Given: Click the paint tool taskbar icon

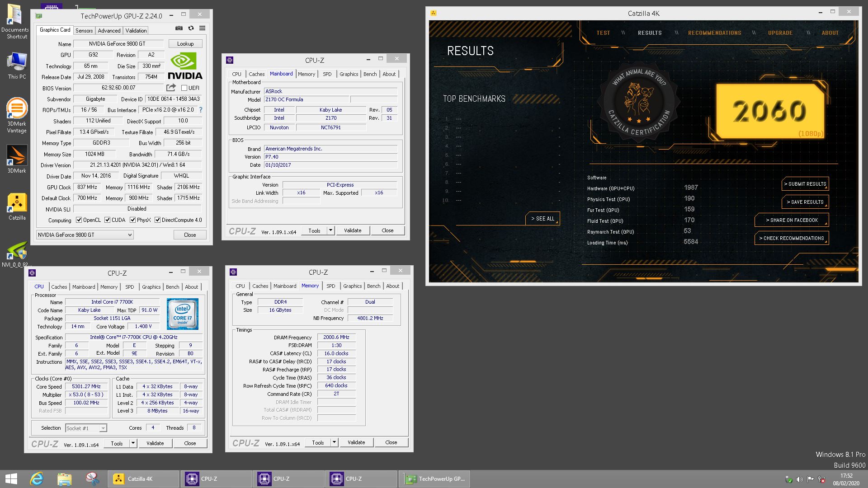Looking at the screenshot, I should [92, 479].
